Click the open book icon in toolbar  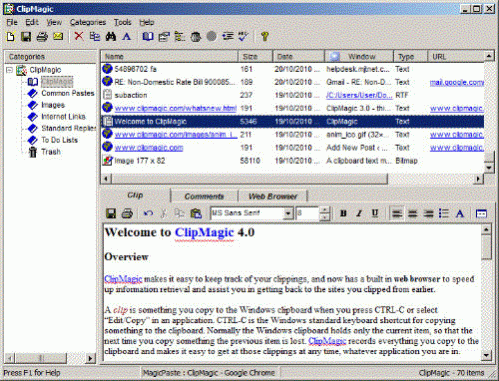click(x=148, y=36)
